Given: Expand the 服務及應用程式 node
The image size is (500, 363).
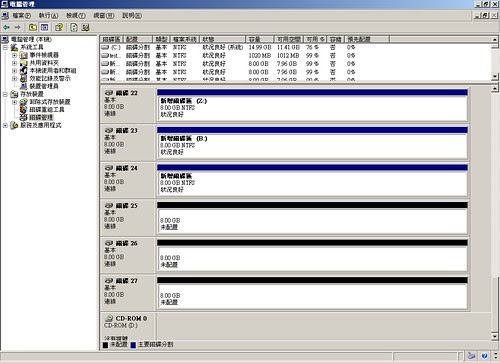Looking at the screenshot, I should tap(5, 125).
